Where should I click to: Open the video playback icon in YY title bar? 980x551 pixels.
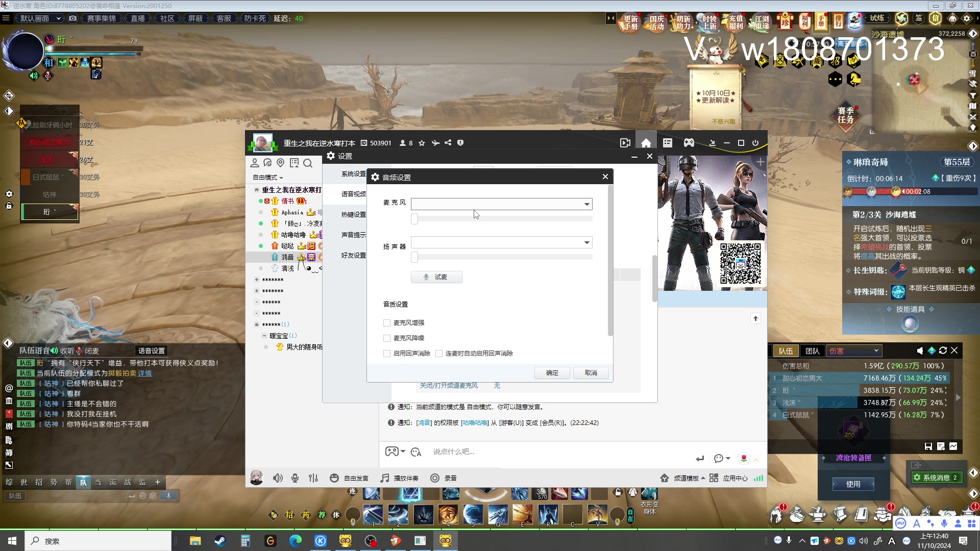coord(625,143)
